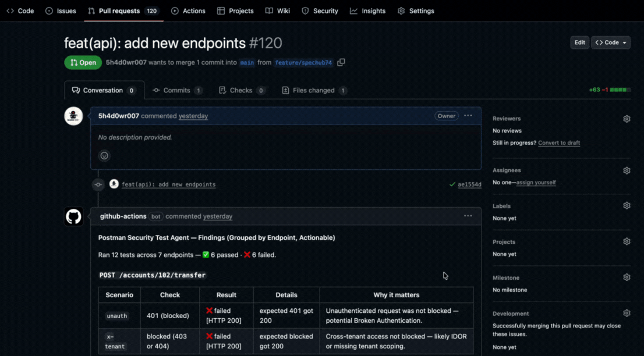This screenshot has width=644, height=356.
Task: Click the feature/spechub74 branch link
Action: point(303,63)
